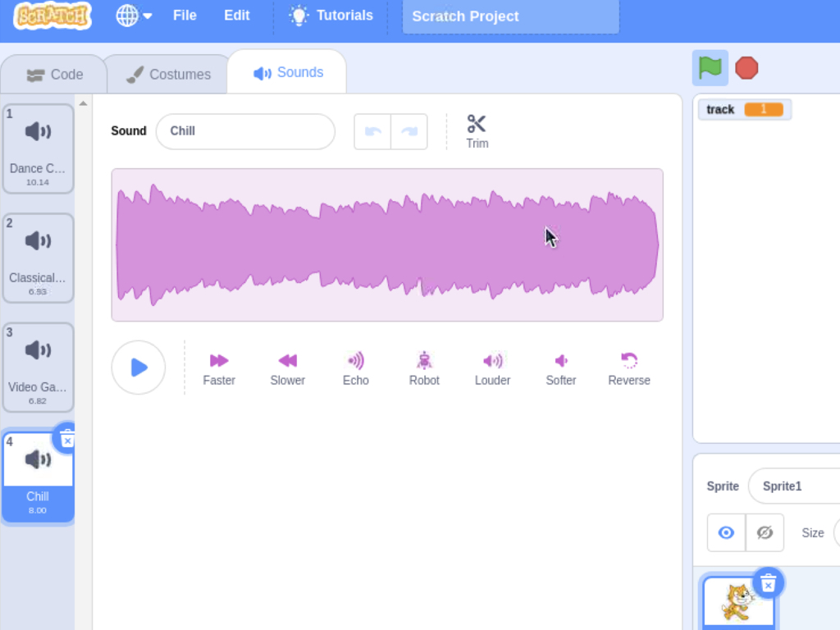
Task: Open Tutorials
Action: tap(331, 16)
